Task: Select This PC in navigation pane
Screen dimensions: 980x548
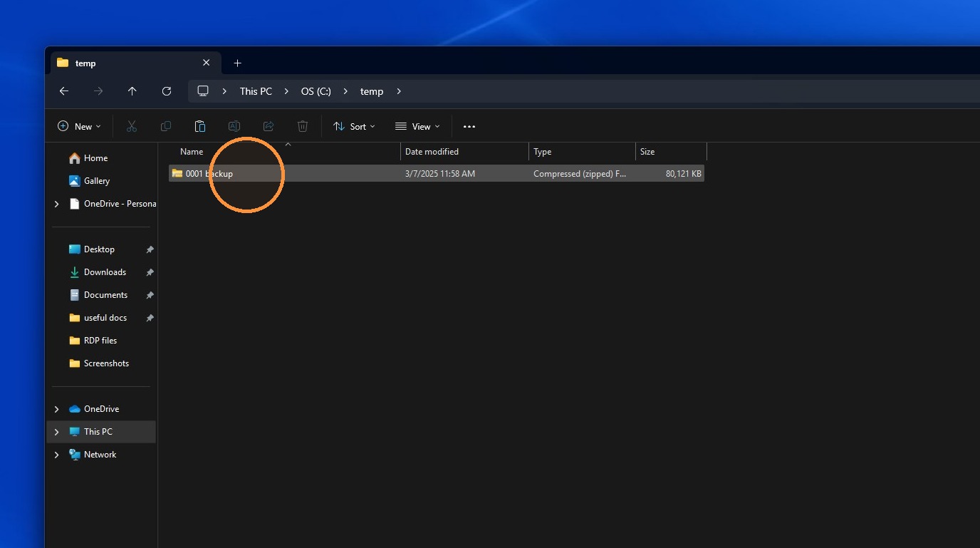Action: 101,432
